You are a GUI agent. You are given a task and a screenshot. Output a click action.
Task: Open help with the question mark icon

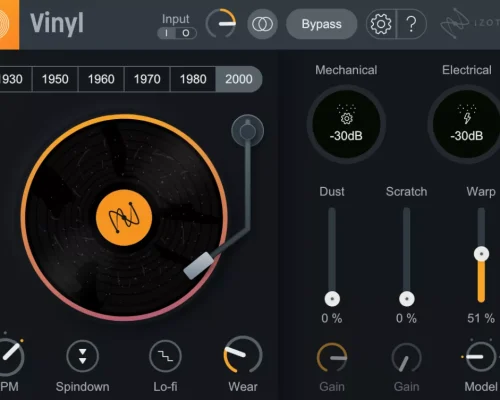click(411, 24)
